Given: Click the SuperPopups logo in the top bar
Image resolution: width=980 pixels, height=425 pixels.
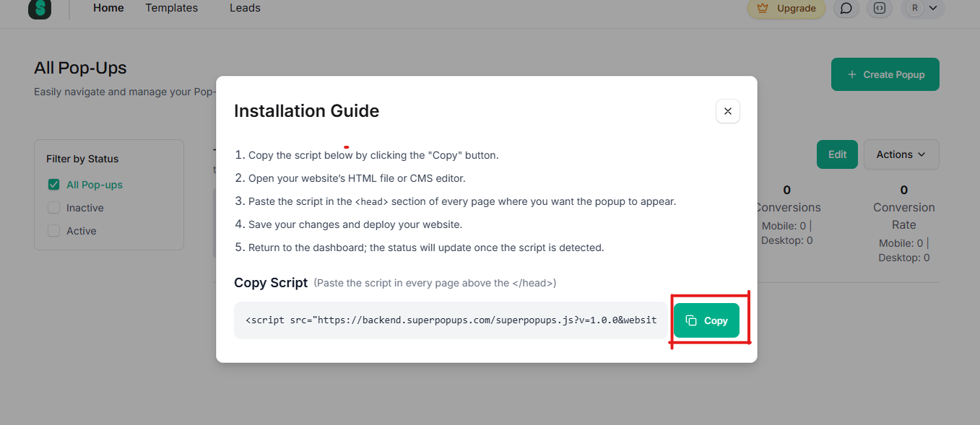Looking at the screenshot, I should coord(39,9).
